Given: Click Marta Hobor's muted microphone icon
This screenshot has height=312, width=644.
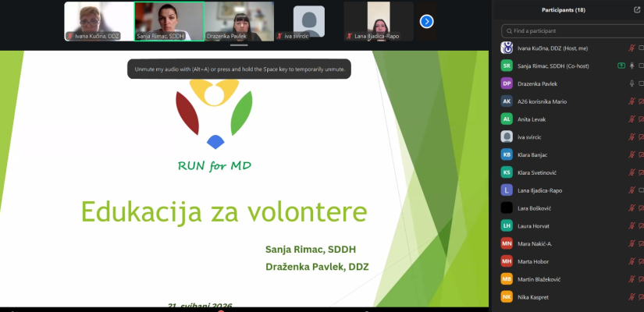Looking at the screenshot, I should [x=632, y=261].
